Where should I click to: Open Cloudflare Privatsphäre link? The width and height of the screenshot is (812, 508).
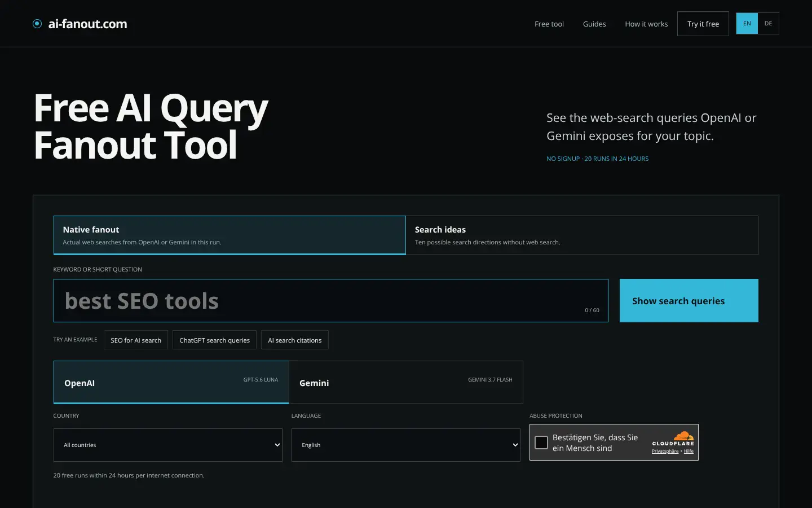665,452
